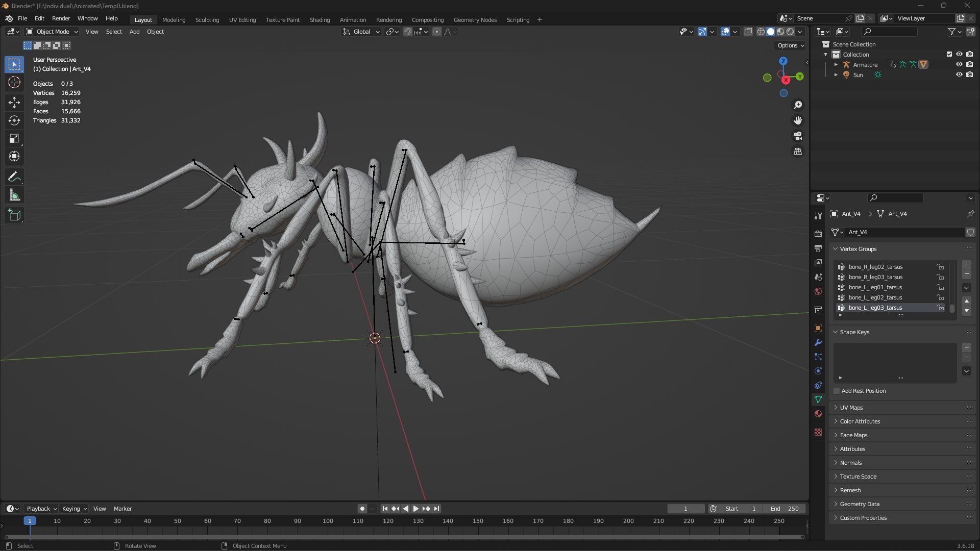Open the Render properties tab icon
The height and width of the screenshot is (551, 980).
818,234
